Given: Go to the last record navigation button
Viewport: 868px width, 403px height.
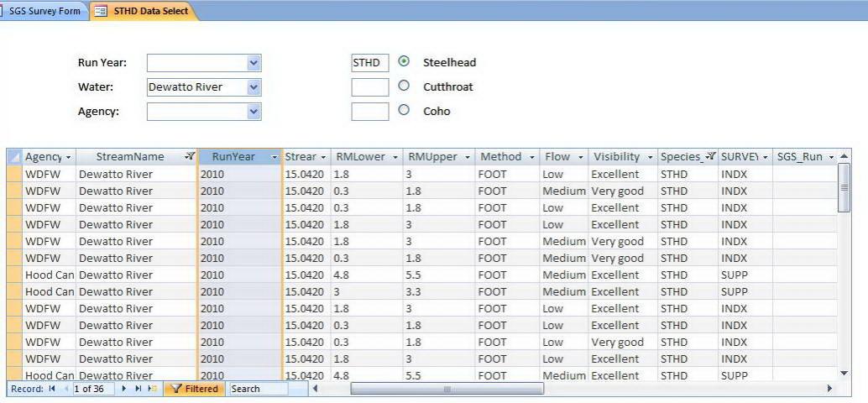Looking at the screenshot, I should pyautogui.click(x=139, y=389).
